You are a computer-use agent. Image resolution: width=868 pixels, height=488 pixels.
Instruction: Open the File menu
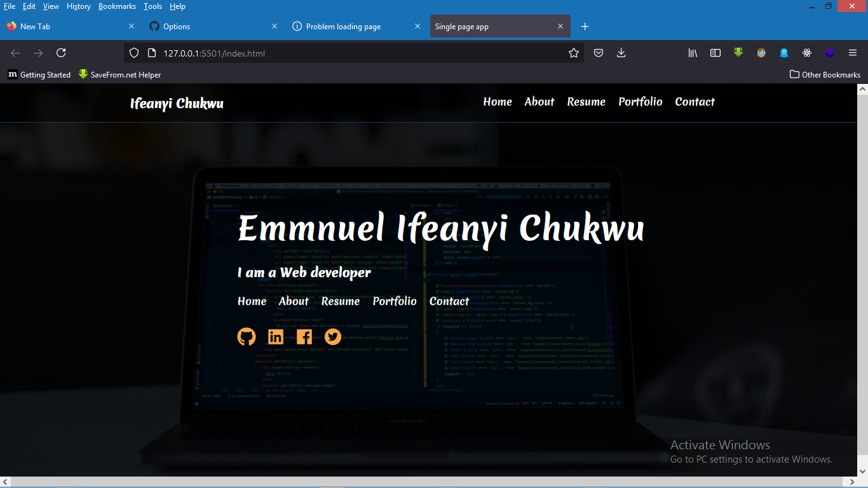(10, 6)
